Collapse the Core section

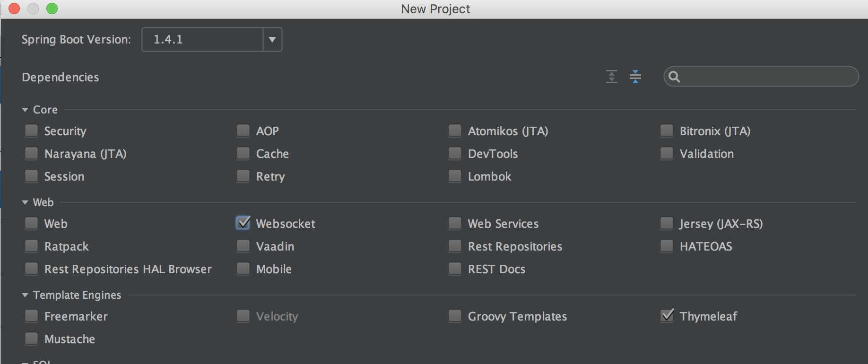click(x=25, y=110)
